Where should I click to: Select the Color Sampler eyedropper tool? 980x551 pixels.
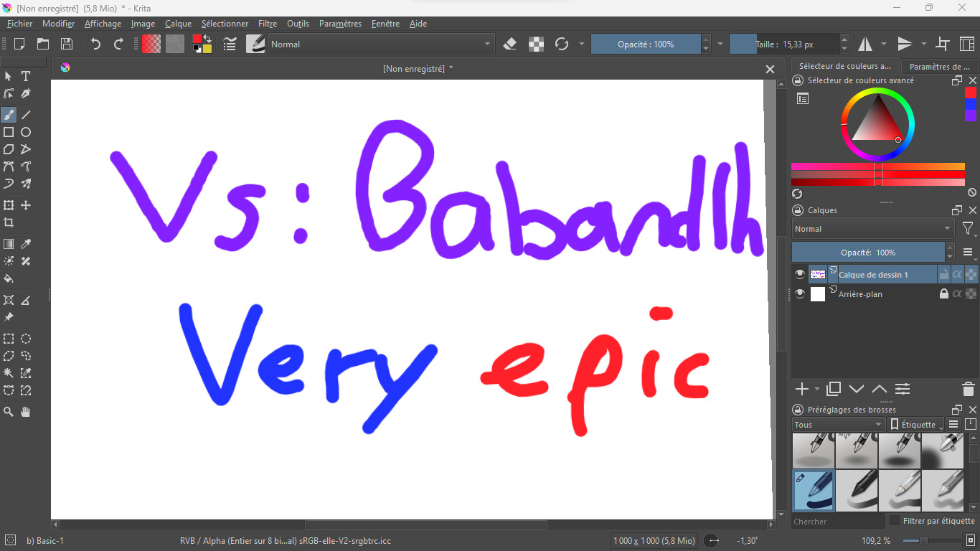point(26,244)
